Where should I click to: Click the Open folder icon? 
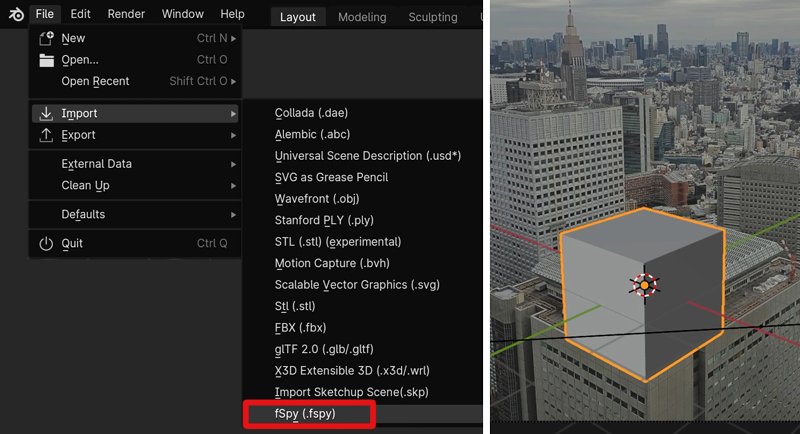tap(46, 60)
